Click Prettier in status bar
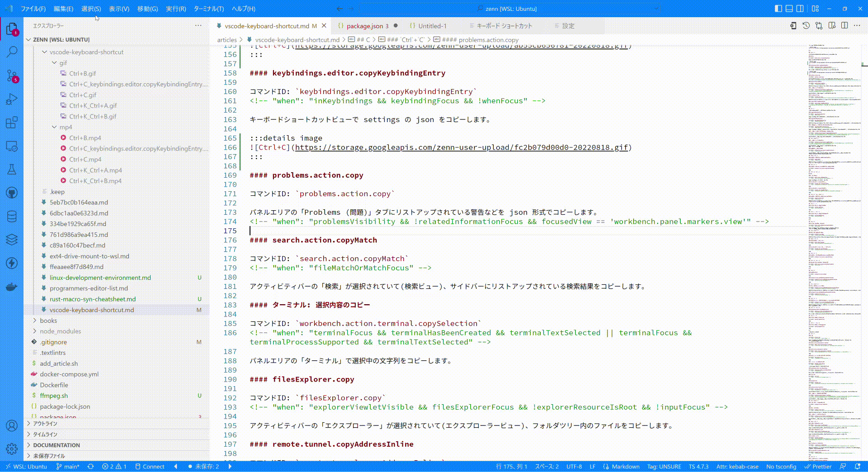 pos(818,467)
